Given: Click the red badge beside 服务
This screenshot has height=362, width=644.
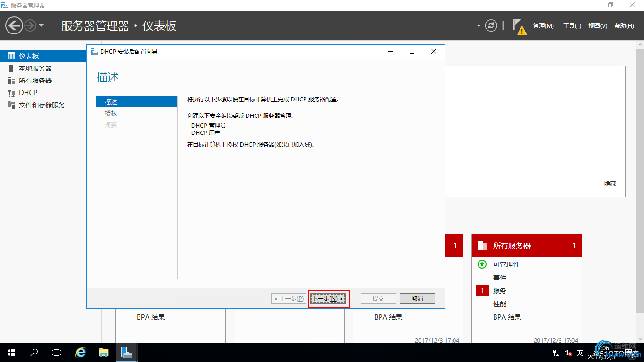Looking at the screenshot, I should [x=482, y=291].
